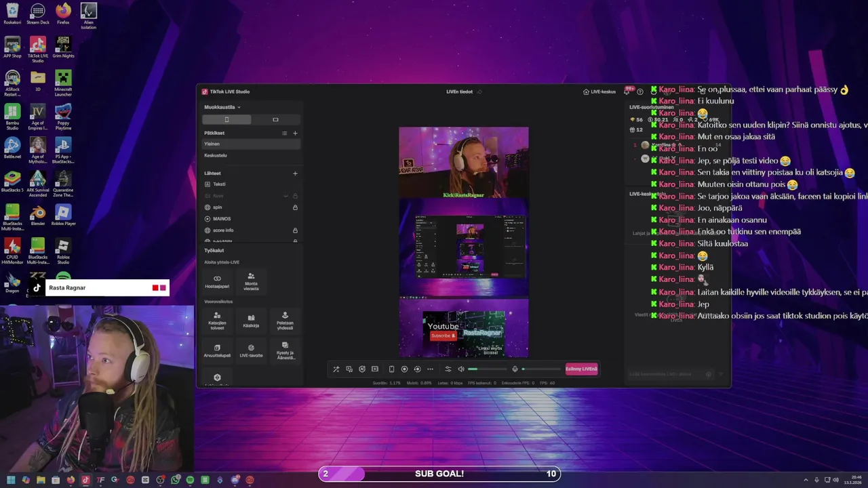Open Stream Deck desktop icon
This screenshot has width=868, height=488.
(x=38, y=14)
